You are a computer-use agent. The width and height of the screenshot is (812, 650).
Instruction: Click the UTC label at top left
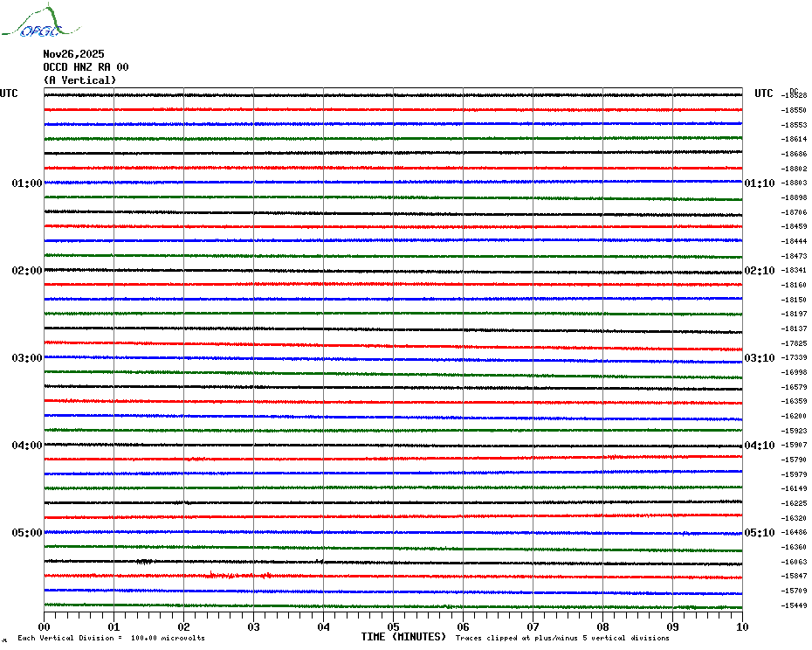(x=9, y=93)
